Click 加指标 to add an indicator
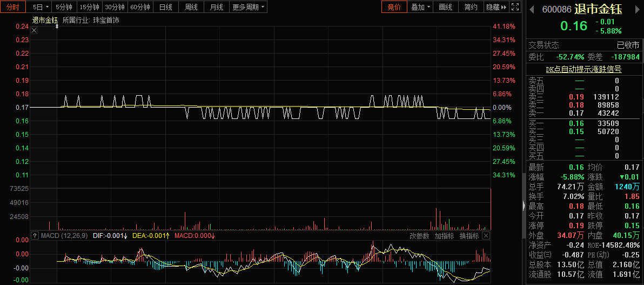644x285 pixels. (x=444, y=236)
